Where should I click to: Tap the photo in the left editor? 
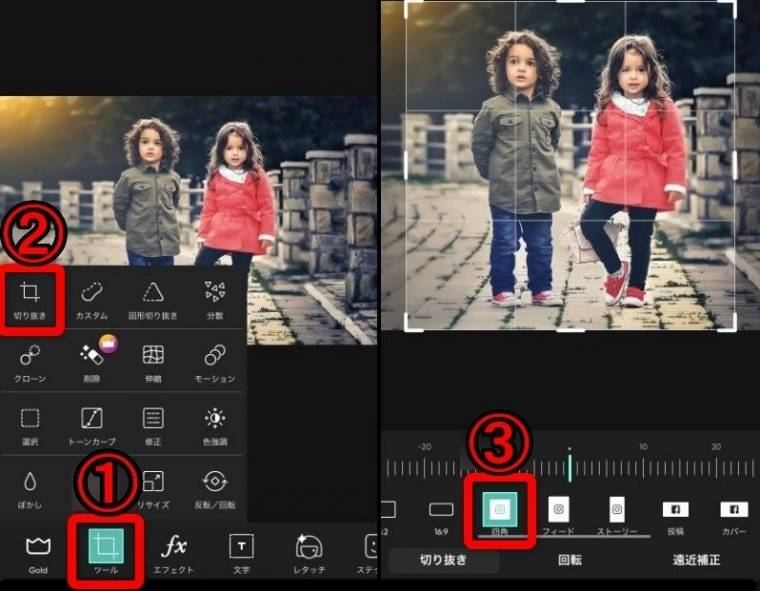[x=188, y=180]
